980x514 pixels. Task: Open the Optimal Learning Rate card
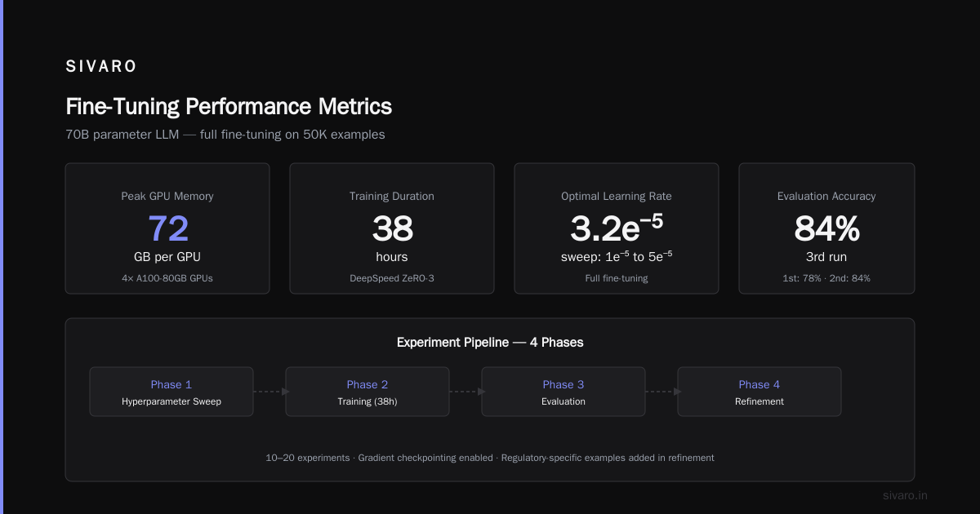pyautogui.click(x=617, y=228)
